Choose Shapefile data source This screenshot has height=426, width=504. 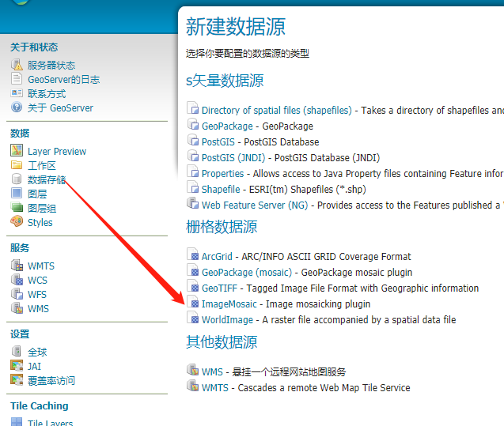[221, 189]
